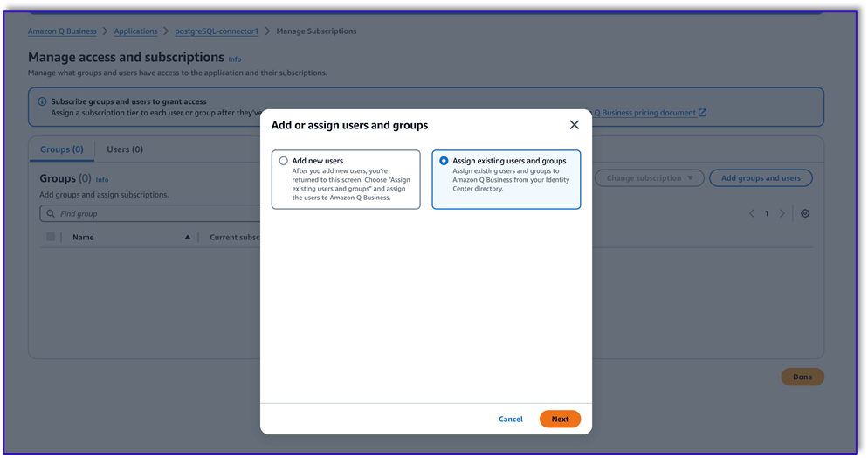
Task: Close the Add or assign users dialog
Action: pos(574,125)
